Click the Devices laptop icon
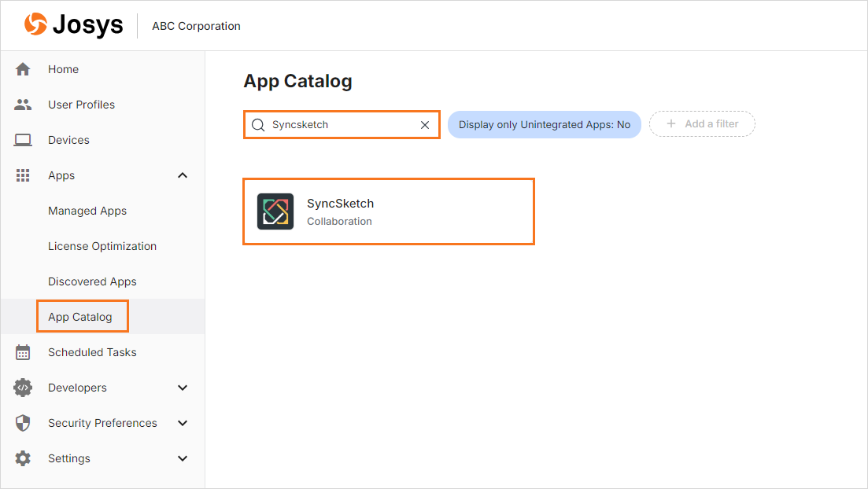 tap(23, 140)
